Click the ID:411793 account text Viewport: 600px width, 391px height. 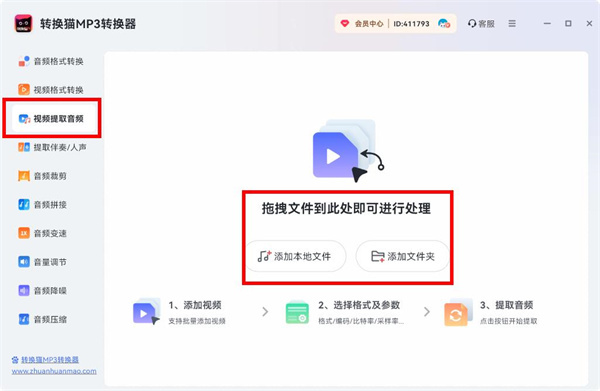(x=411, y=24)
